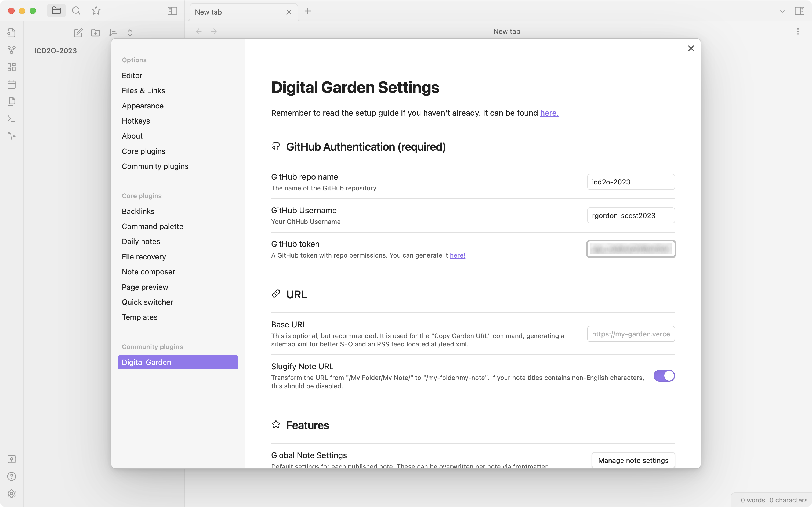Open Hotkeys settings
The height and width of the screenshot is (507, 812).
[178, 121]
